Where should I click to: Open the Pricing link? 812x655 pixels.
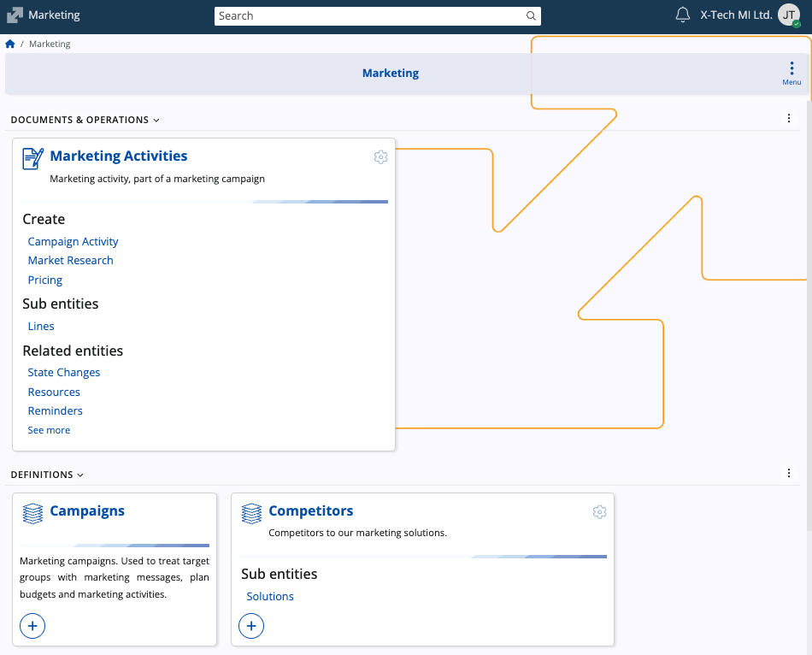[44, 280]
